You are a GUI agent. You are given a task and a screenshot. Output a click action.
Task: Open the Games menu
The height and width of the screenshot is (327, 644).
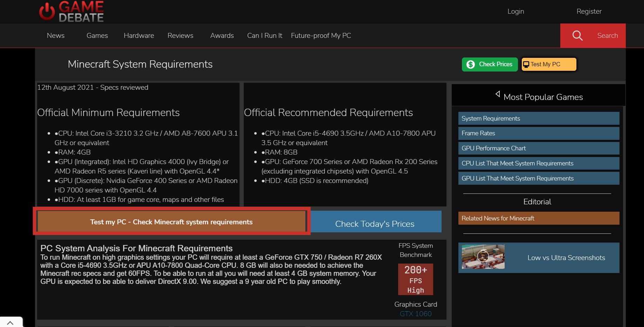(x=97, y=35)
